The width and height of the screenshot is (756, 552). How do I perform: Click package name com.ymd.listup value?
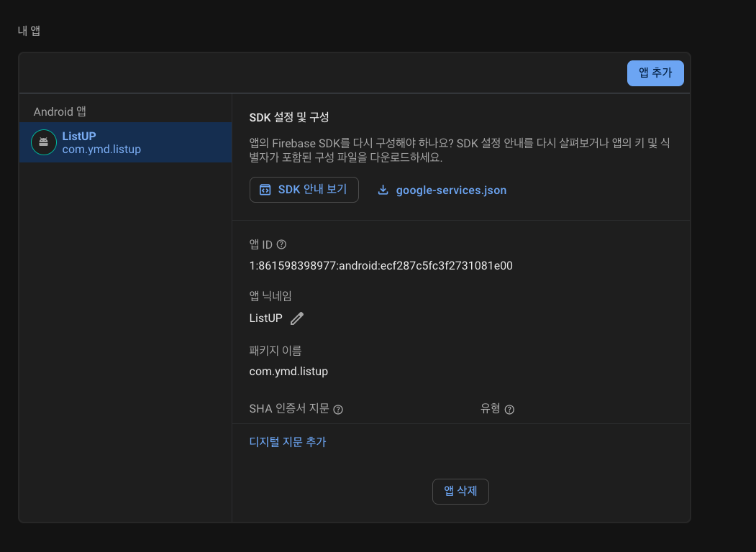pyautogui.click(x=288, y=372)
